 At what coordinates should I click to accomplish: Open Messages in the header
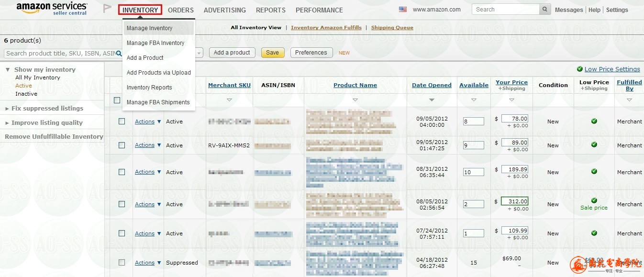point(569,10)
